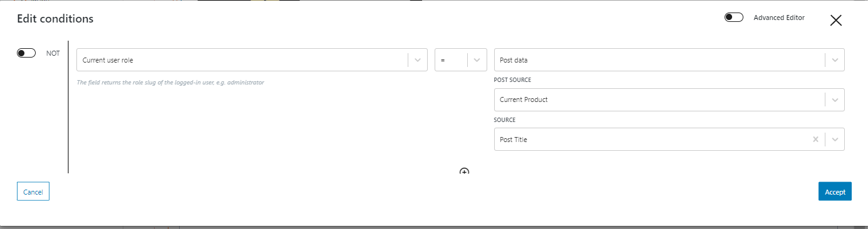Click the Advanced Editor label text
The height and width of the screenshot is (229, 868).
[x=779, y=18]
